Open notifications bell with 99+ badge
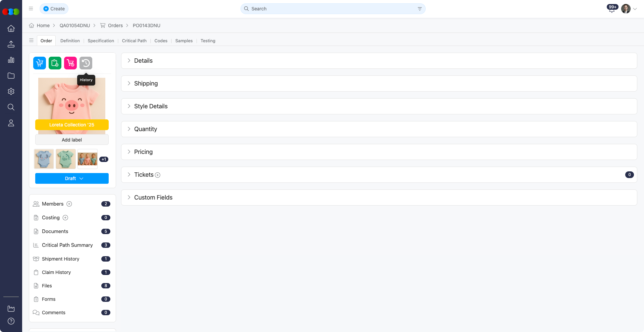The height and width of the screenshot is (332, 644). [x=612, y=9]
